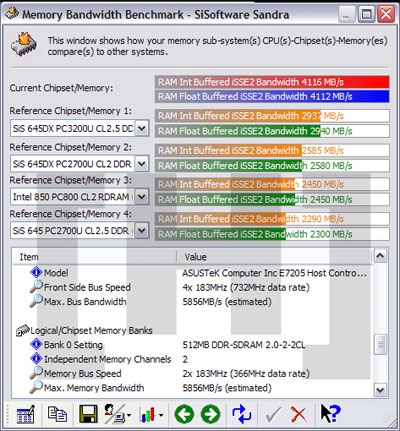This screenshot has height=431, width=400.
Task: Click the Model info icon
Action: pos(36,272)
